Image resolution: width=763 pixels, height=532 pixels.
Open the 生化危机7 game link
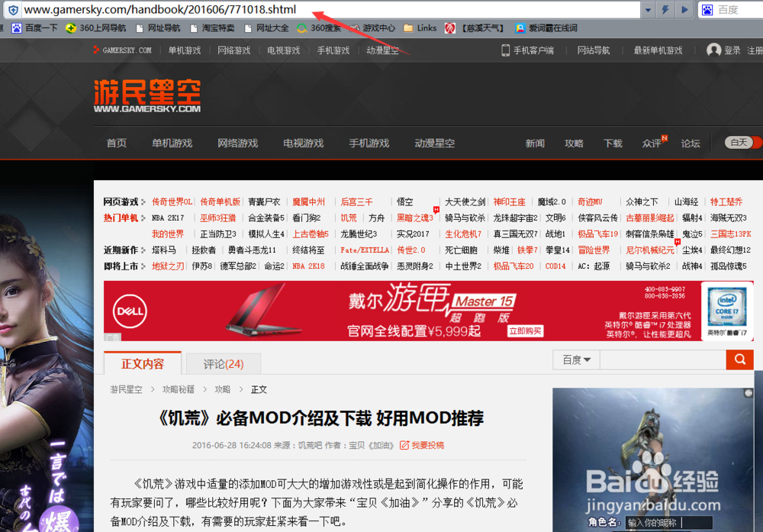click(463, 234)
